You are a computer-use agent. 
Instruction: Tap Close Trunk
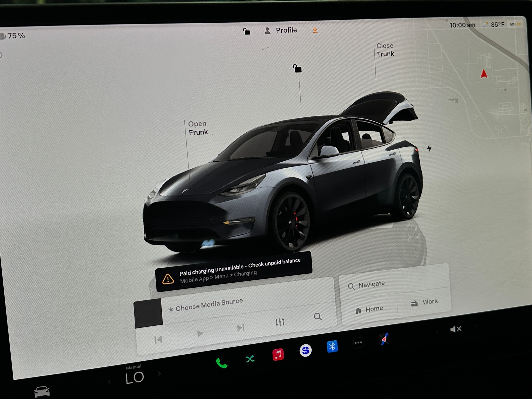385,50
